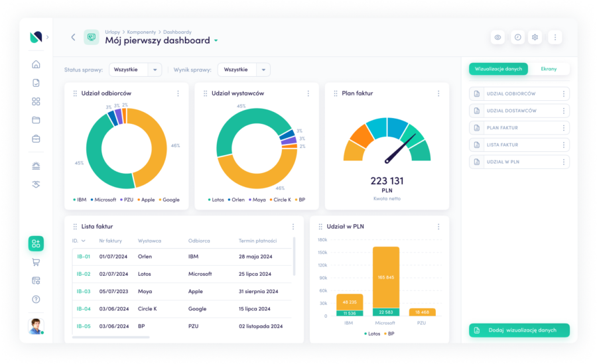Expand dropdown arrow beside Mój pierwszy dashboard
Viewport: 597px width, 364px height.
pyautogui.click(x=216, y=41)
